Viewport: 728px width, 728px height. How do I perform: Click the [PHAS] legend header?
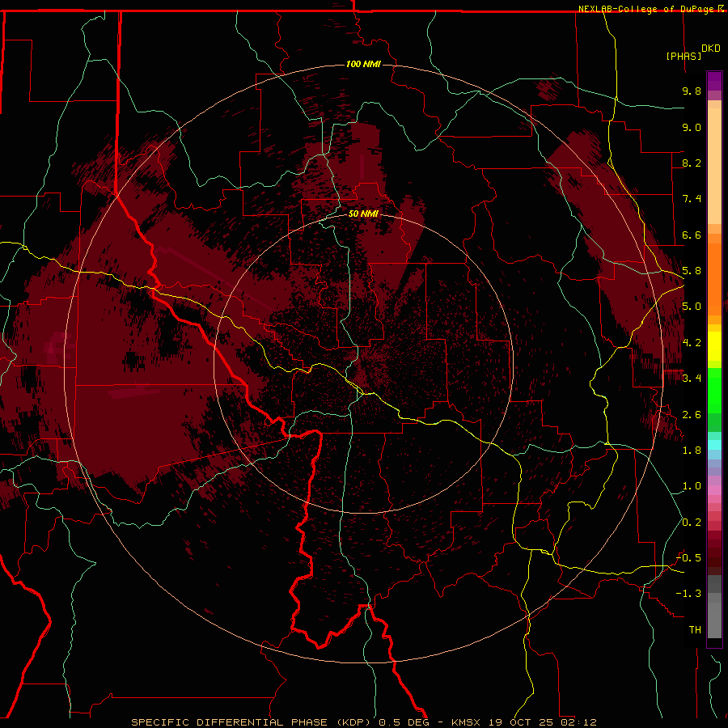click(684, 56)
